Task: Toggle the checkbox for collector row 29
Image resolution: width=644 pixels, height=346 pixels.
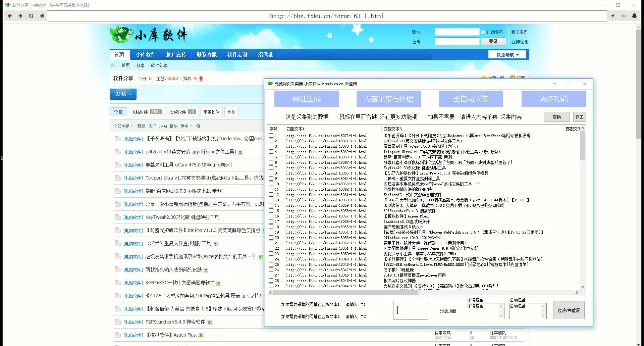Action: (x=271, y=286)
